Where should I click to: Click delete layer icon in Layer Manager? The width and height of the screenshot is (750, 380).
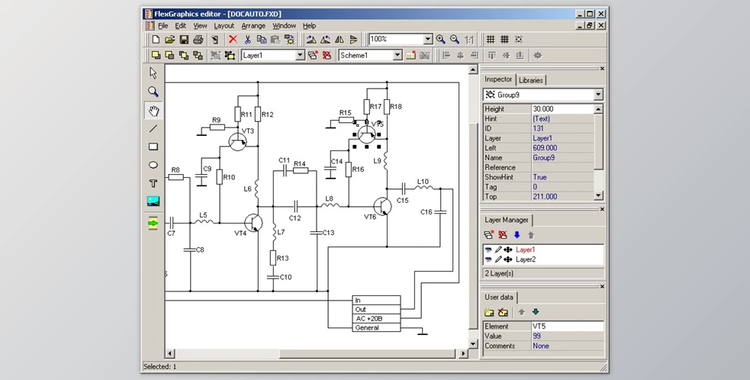tap(502, 235)
